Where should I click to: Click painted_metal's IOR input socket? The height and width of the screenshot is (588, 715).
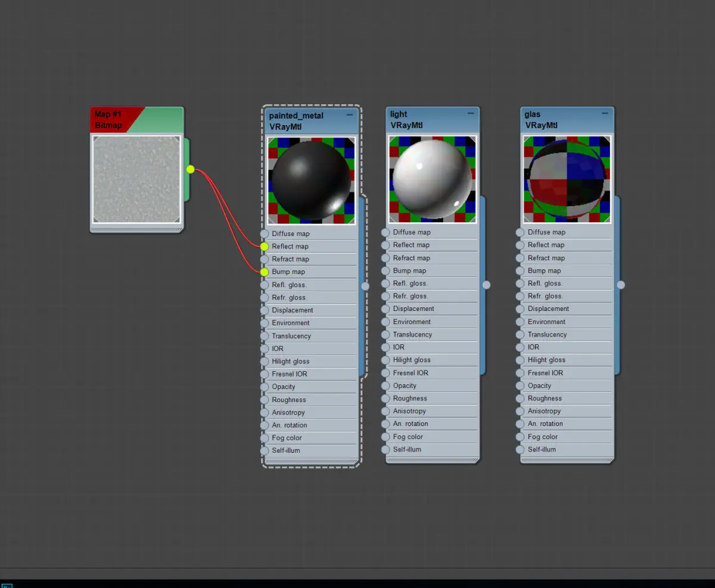tap(265, 349)
